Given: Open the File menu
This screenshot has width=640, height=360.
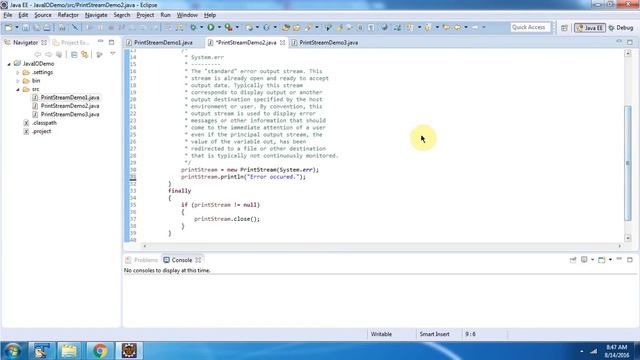Looking at the screenshot, I should coord(7,15).
